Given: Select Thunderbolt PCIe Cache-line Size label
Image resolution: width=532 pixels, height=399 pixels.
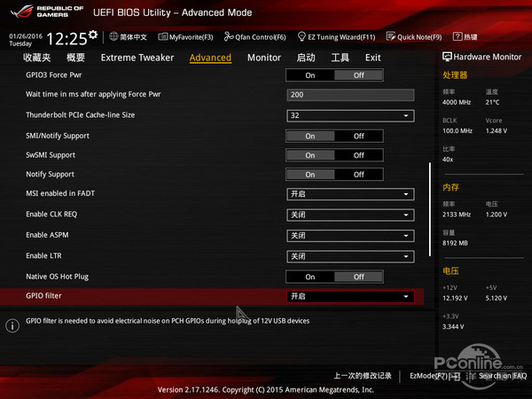Looking at the screenshot, I should (x=81, y=115).
